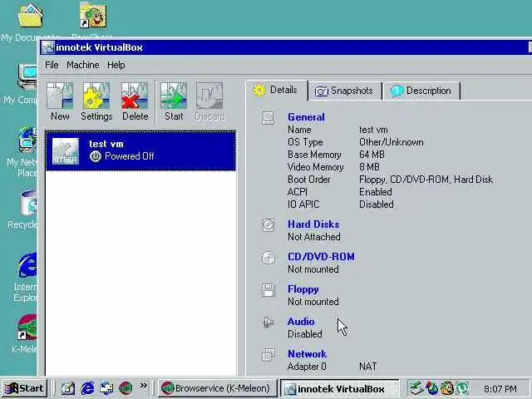Click the innotek VirtualBox title bar
The height and width of the screenshot is (399, 532).
(286, 47)
